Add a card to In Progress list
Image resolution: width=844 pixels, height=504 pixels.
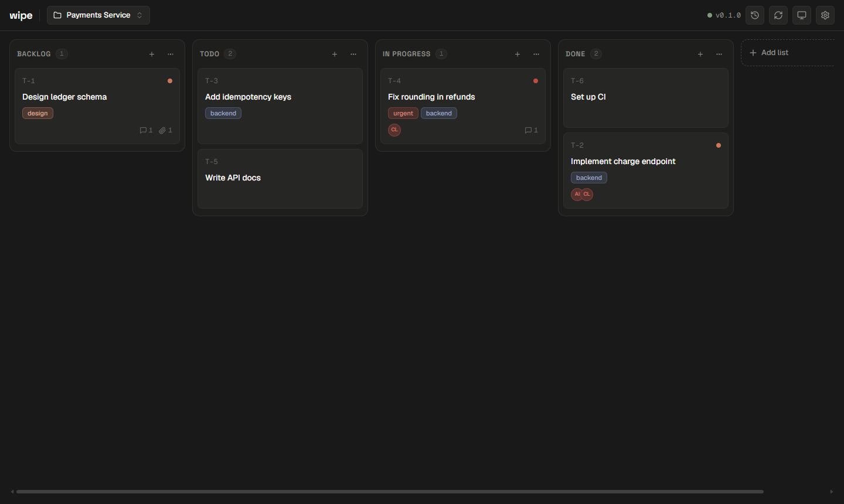[x=518, y=54]
